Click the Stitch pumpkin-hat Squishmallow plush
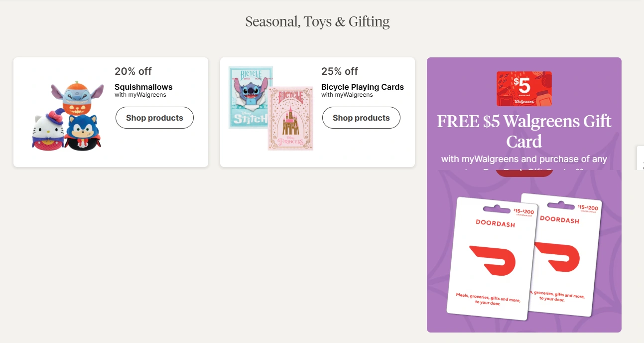This screenshot has width=644, height=343. [77, 97]
